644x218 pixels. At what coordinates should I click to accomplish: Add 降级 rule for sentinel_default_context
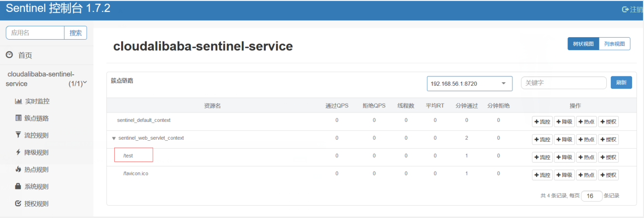click(x=564, y=121)
